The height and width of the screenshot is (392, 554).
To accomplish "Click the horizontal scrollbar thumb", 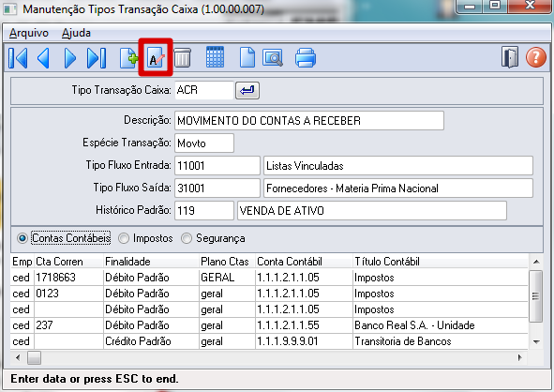I will [34, 357].
